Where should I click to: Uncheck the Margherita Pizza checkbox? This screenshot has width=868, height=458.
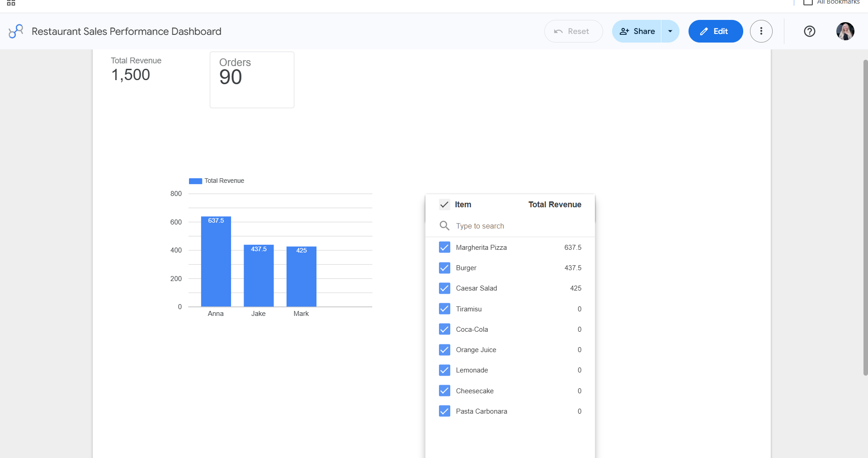[x=444, y=247]
